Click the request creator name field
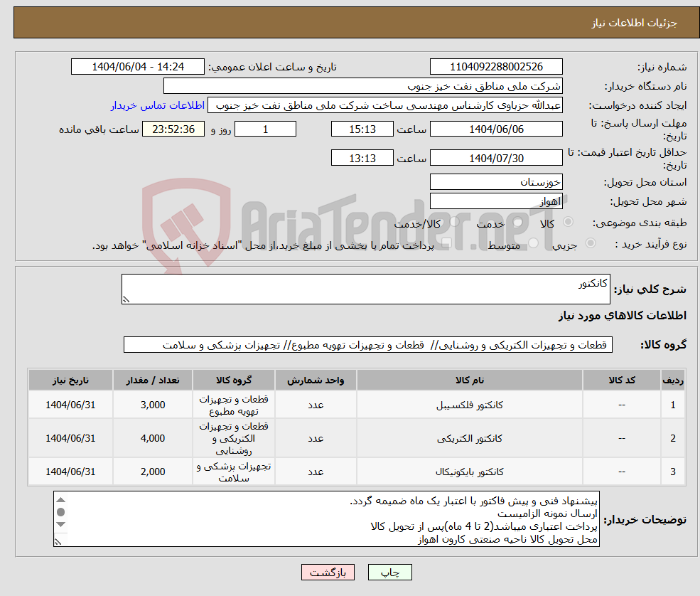Image resolution: width=700 pixels, height=596 pixels. coord(384,105)
